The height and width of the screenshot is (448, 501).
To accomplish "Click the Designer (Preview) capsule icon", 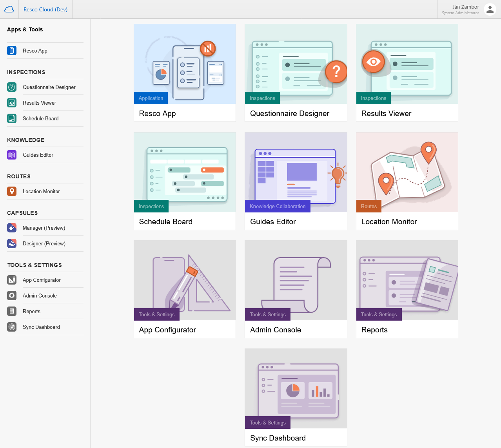I will tap(12, 243).
